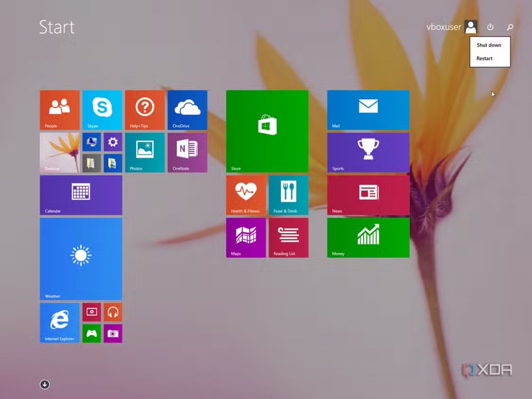This screenshot has height=399, width=532.
Task: Open the Food & Drink tile
Action: coord(289,195)
